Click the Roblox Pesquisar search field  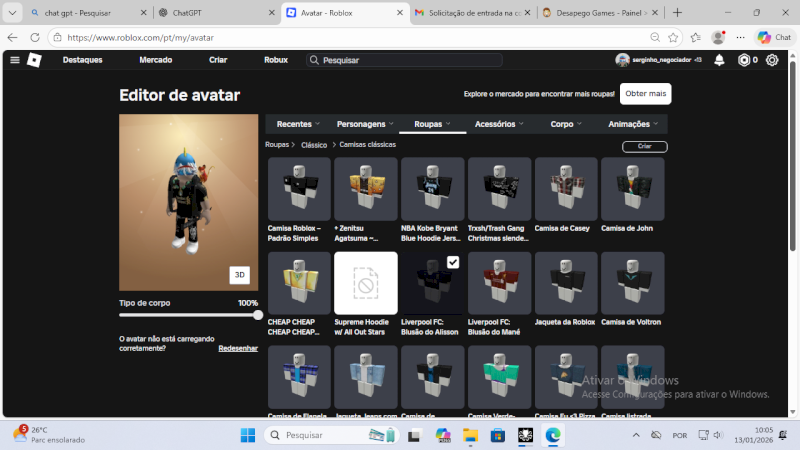click(x=404, y=60)
